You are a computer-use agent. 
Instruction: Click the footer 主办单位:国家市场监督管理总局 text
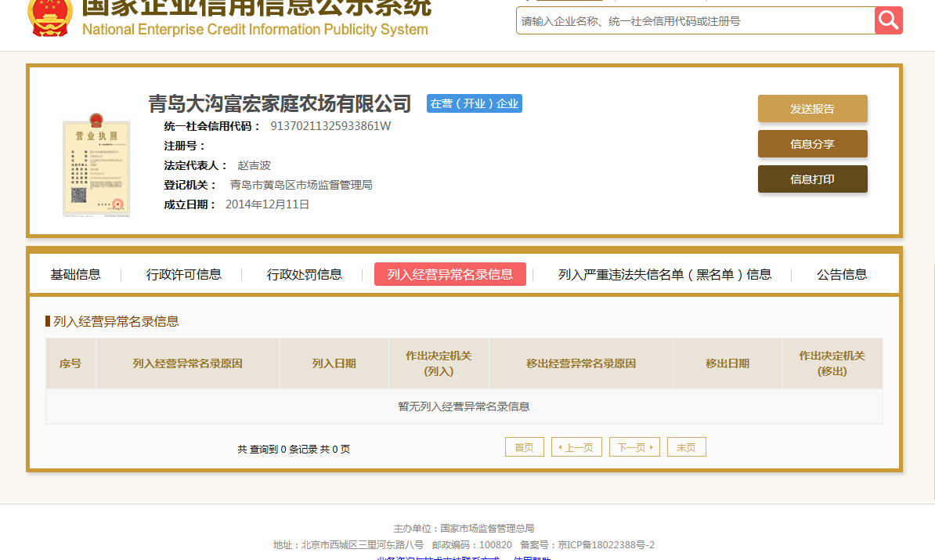coord(464,529)
